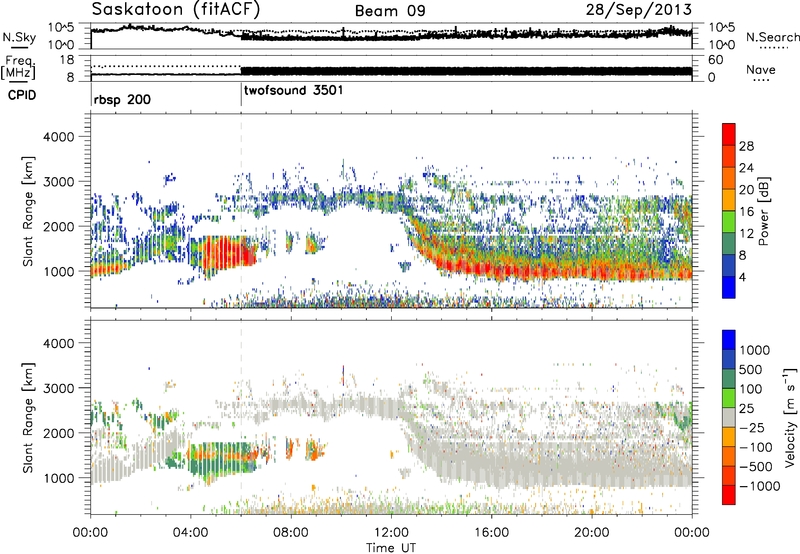Click the 60 tick of Nave axis
This screenshot has height=554, width=800.
[x=716, y=60]
